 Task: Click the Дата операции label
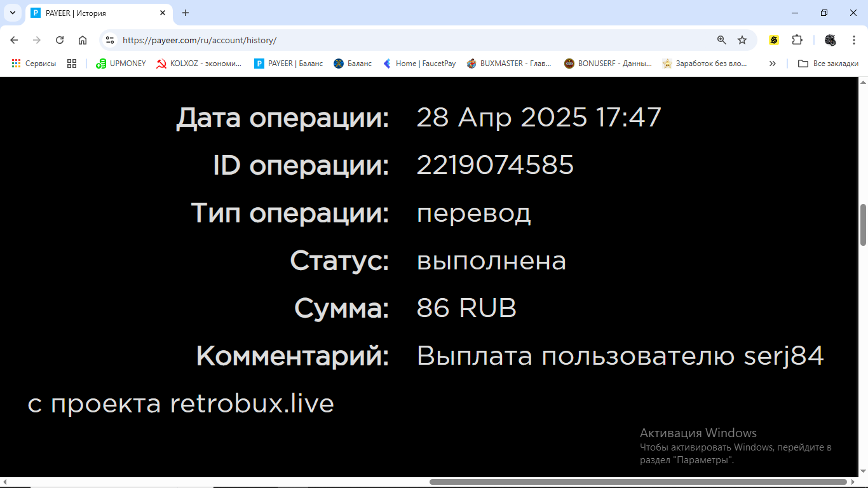[x=282, y=118]
